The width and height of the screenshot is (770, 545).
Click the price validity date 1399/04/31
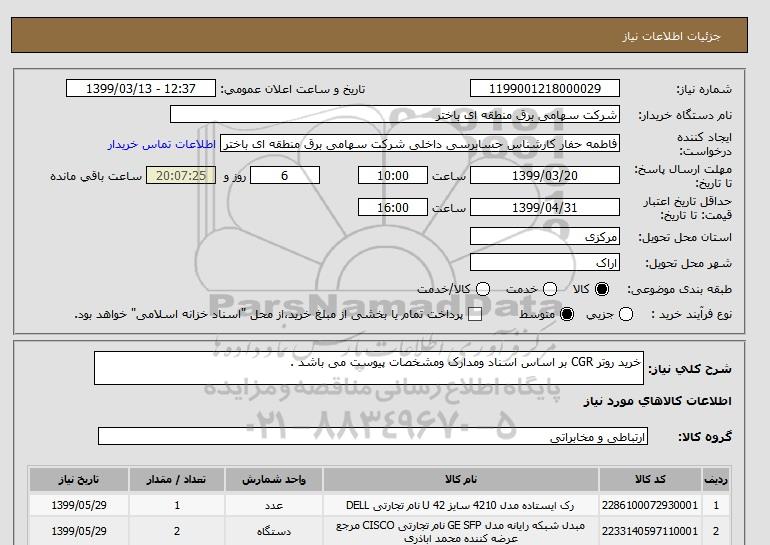(x=545, y=207)
